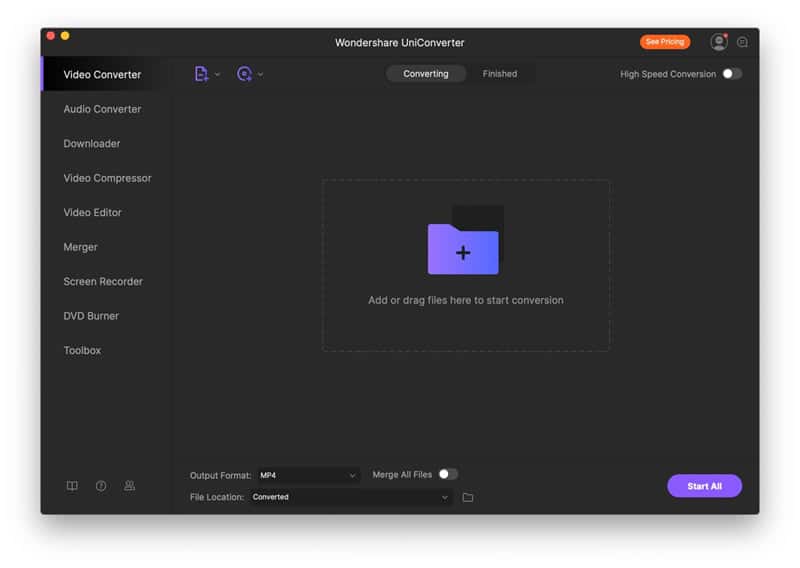Click the purple add-folder icon

[x=463, y=249]
